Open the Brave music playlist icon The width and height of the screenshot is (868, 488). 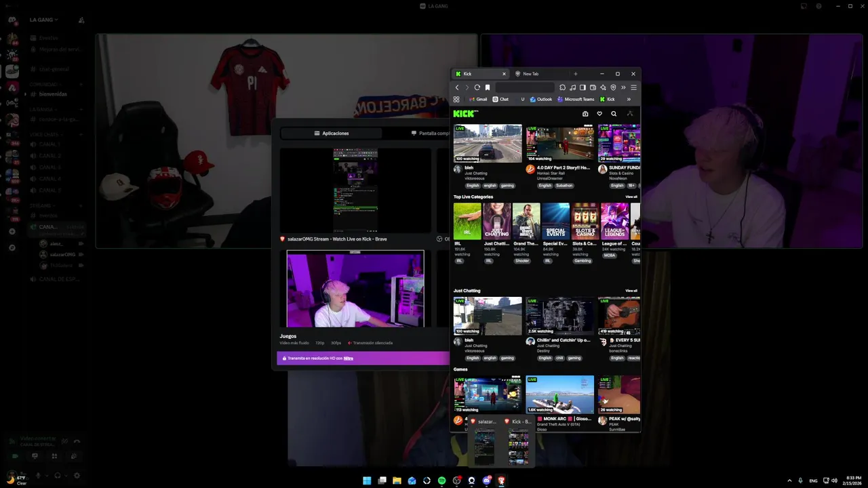(x=572, y=87)
